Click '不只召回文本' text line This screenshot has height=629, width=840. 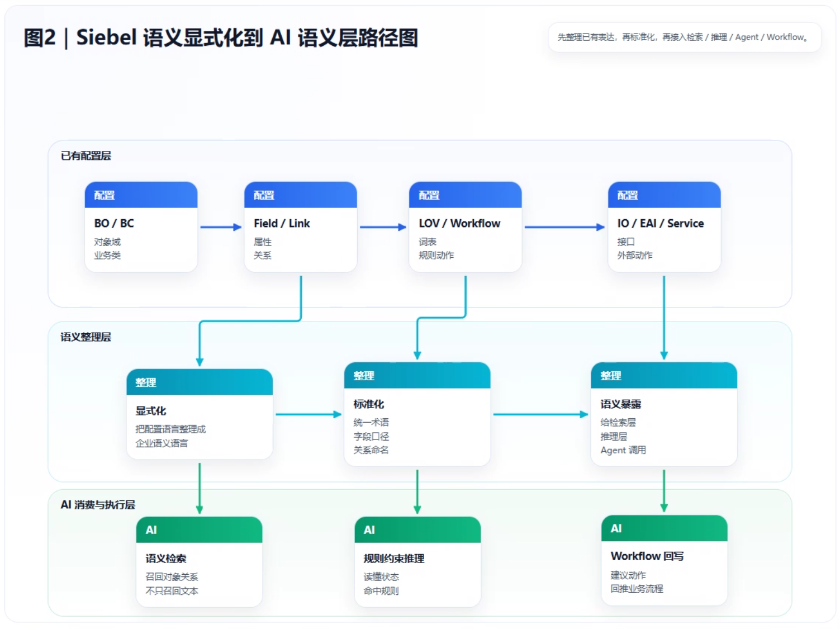(172, 590)
